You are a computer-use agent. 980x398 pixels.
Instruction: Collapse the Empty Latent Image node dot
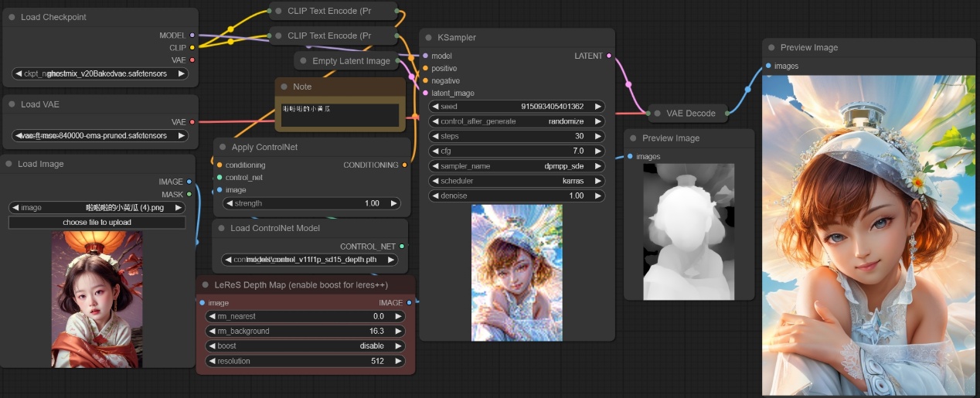click(x=304, y=61)
